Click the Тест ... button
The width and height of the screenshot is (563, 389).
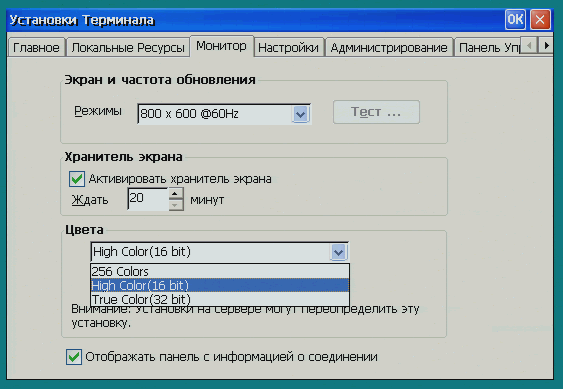click(x=376, y=112)
